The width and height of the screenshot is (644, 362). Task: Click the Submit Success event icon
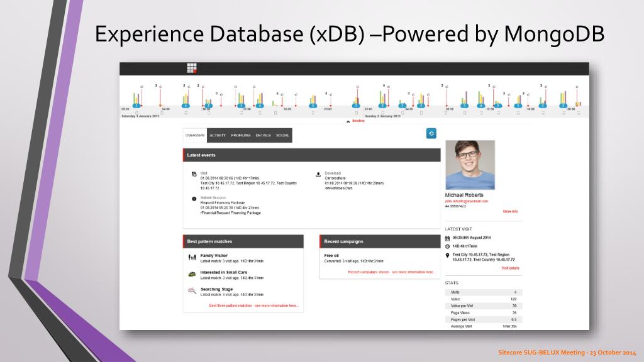tap(194, 199)
